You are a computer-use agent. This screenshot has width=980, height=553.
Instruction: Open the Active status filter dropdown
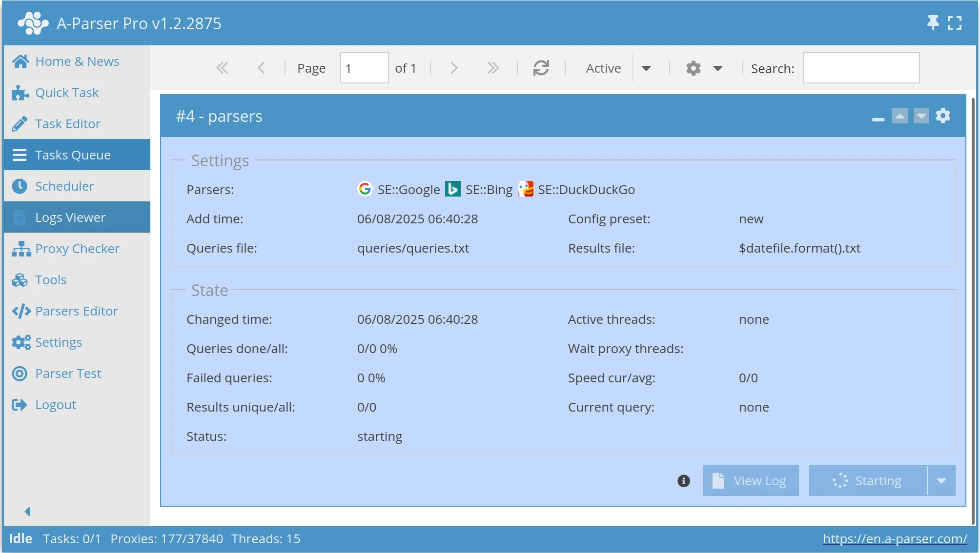[x=647, y=68]
